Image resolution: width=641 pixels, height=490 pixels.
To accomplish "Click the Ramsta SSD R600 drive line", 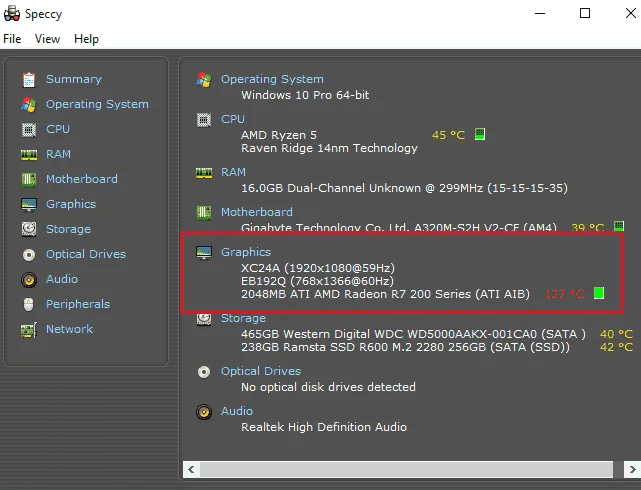I will click(x=405, y=347).
